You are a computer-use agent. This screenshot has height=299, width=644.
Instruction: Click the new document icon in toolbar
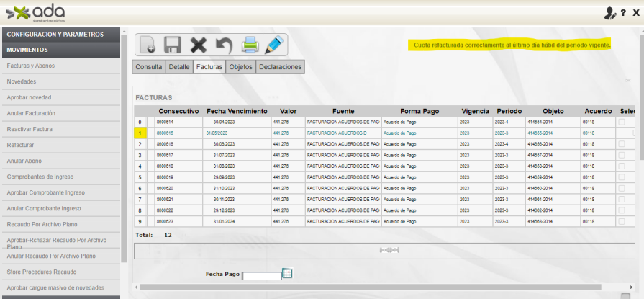pos(148,45)
